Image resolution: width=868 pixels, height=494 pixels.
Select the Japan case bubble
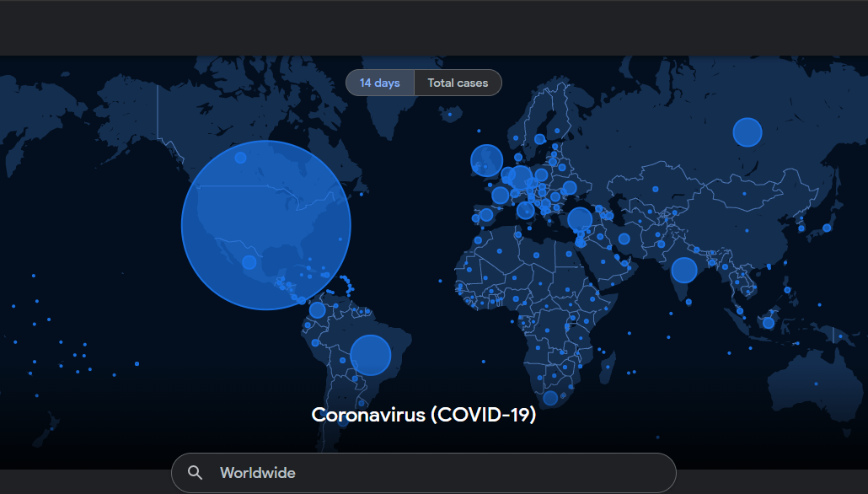point(827,228)
